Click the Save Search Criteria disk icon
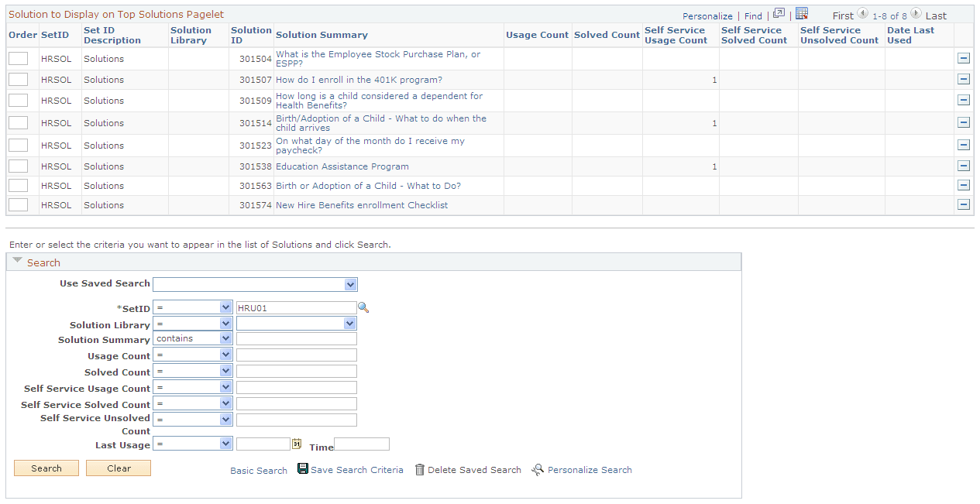This screenshot has width=980, height=504. tap(302, 469)
